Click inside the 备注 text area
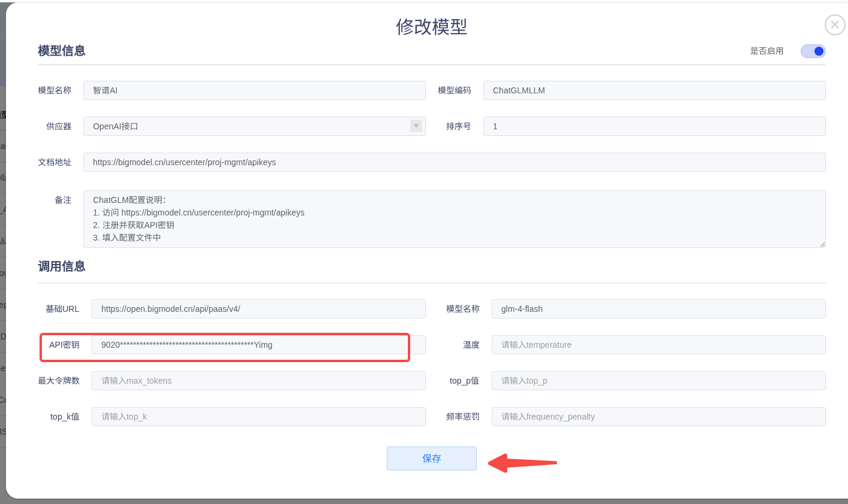 [x=454, y=219]
